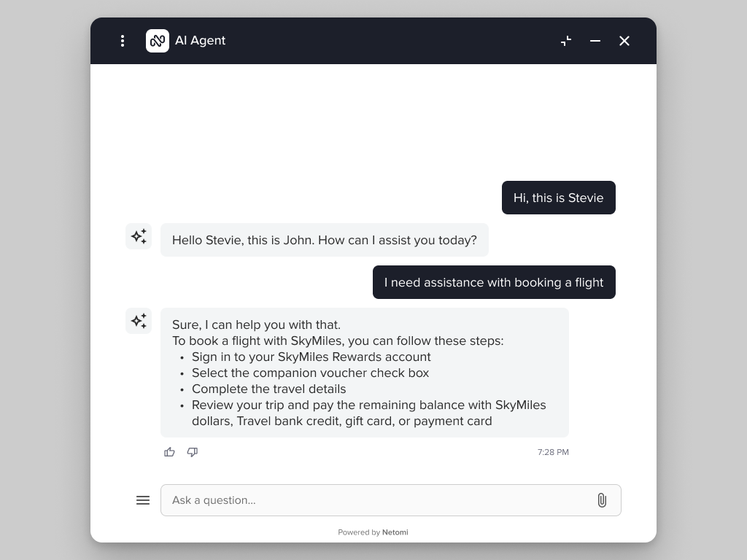The image size is (747, 560).
Task: Toggle positive feedback on the booking response
Action: click(169, 452)
